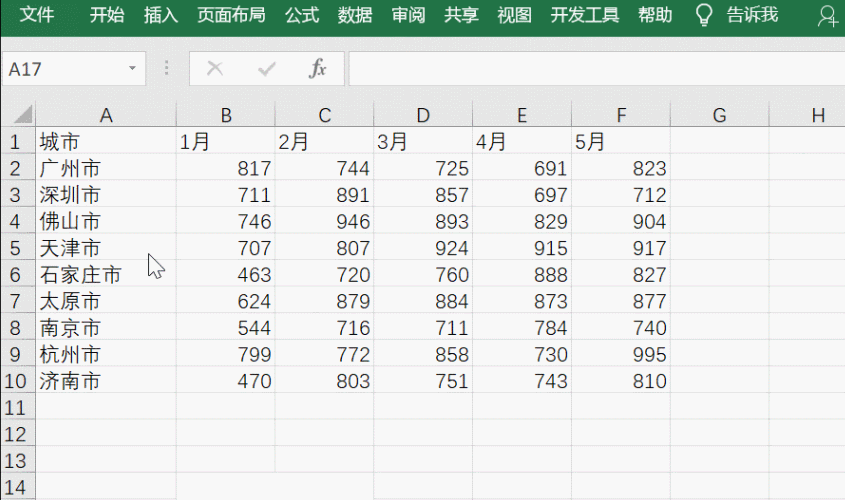Click cell with value 915
Viewport: 845px width, 500px height.
[522, 247]
